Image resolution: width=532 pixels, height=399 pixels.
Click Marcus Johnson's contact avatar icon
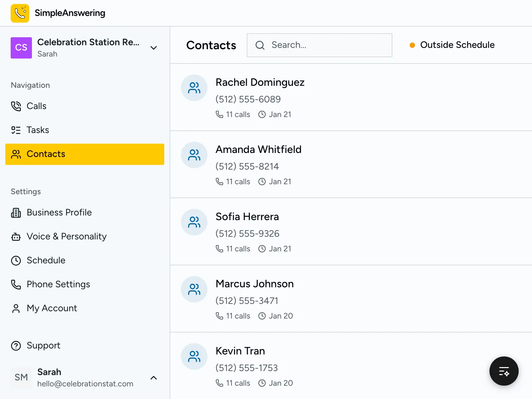194,289
